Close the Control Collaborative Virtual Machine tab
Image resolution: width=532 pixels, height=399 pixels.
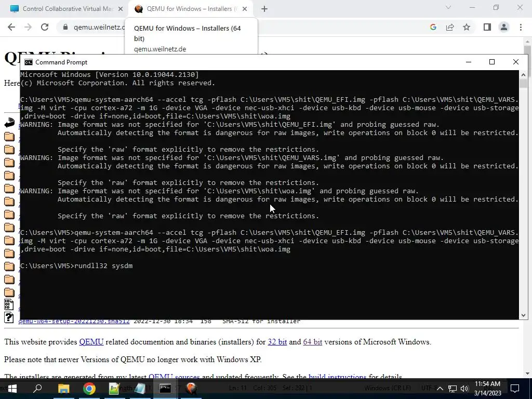(121, 9)
